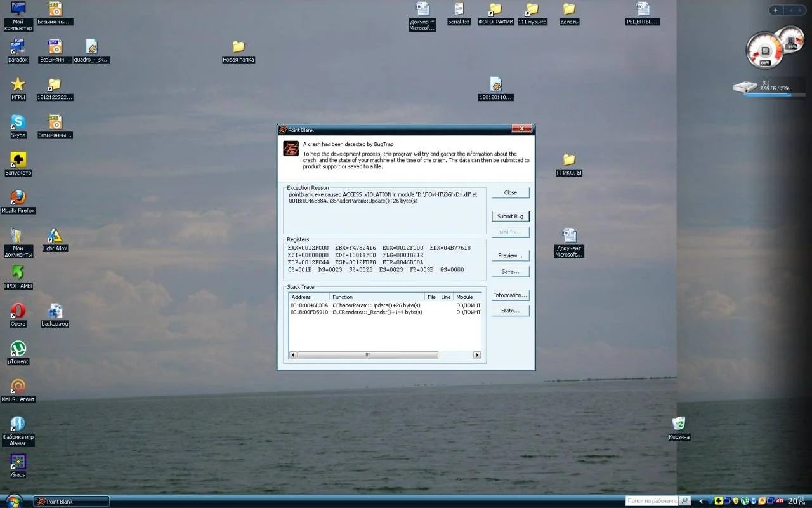Click the desktop search input field in taskbar
The width and height of the screenshot is (812, 508).
[x=651, y=501]
